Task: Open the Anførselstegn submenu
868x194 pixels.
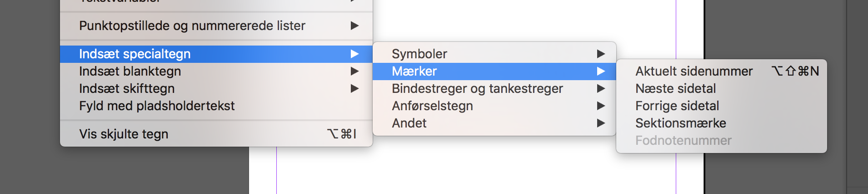Action: click(432, 106)
